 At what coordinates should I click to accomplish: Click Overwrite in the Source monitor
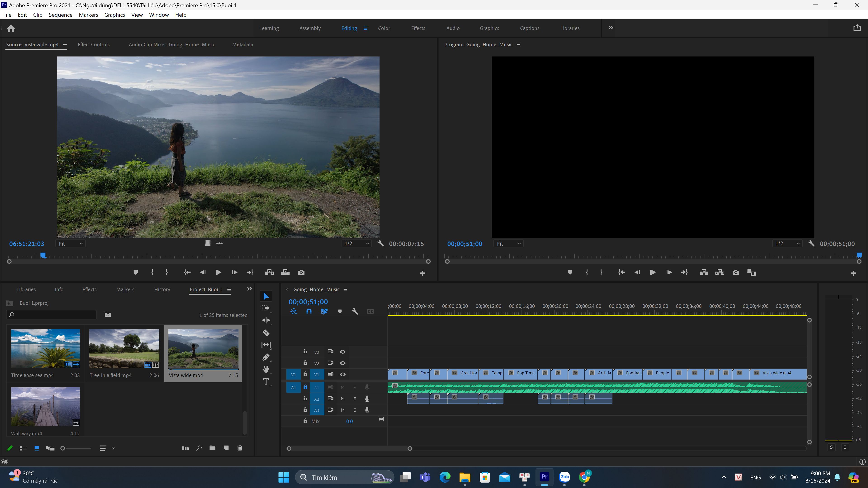[285, 272]
